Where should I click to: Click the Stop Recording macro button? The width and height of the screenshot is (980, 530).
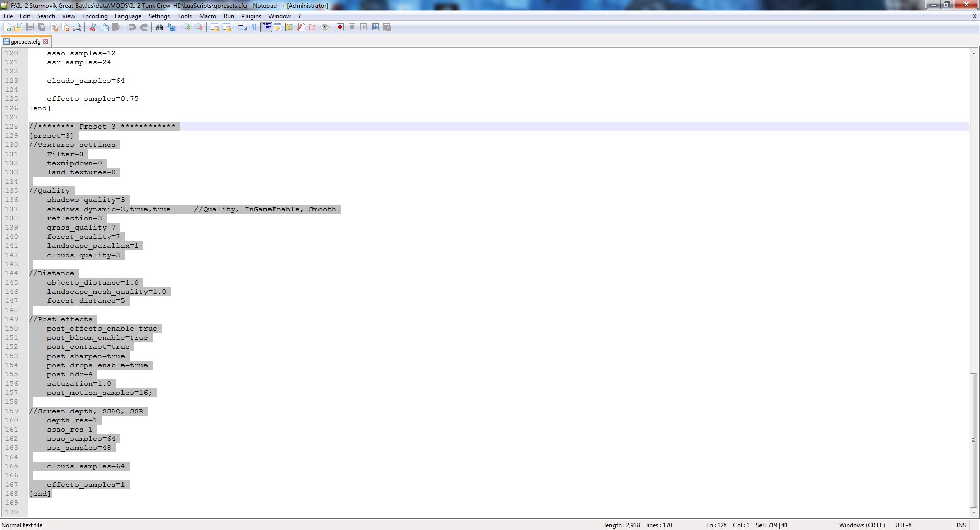tap(352, 27)
